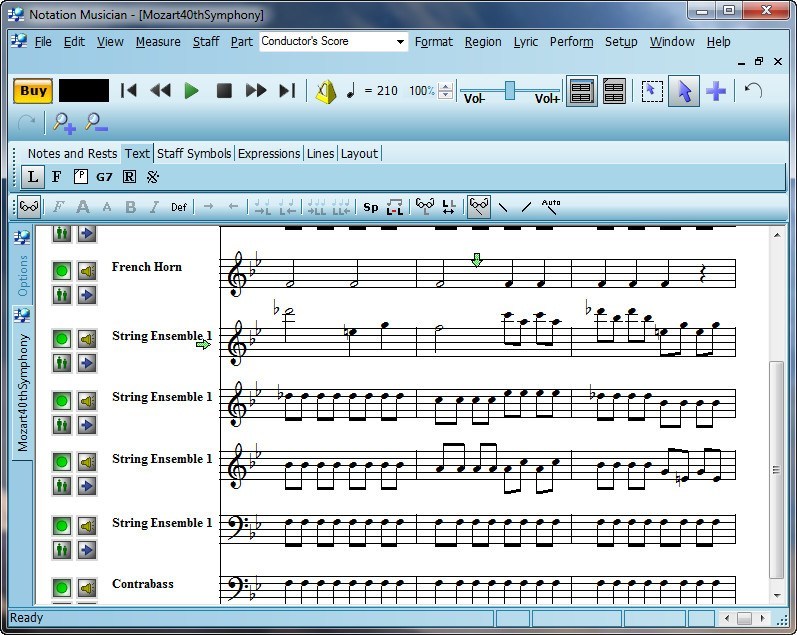
Task: Open the File menu
Action: (43, 42)
